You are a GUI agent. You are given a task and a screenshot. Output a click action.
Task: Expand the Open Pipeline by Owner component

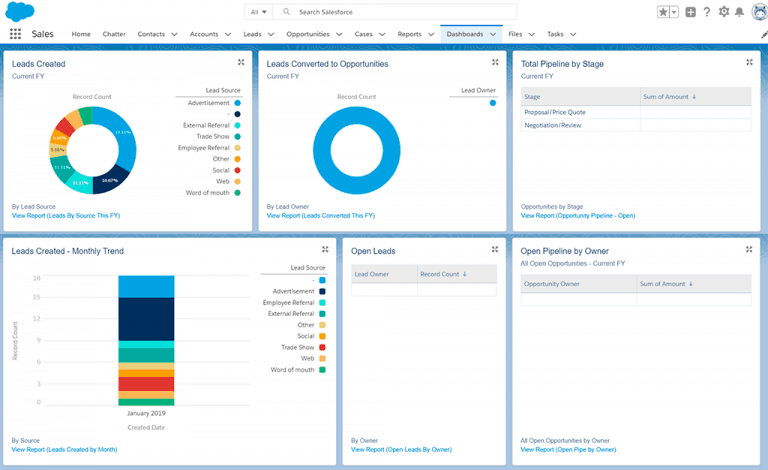[749, 249]
